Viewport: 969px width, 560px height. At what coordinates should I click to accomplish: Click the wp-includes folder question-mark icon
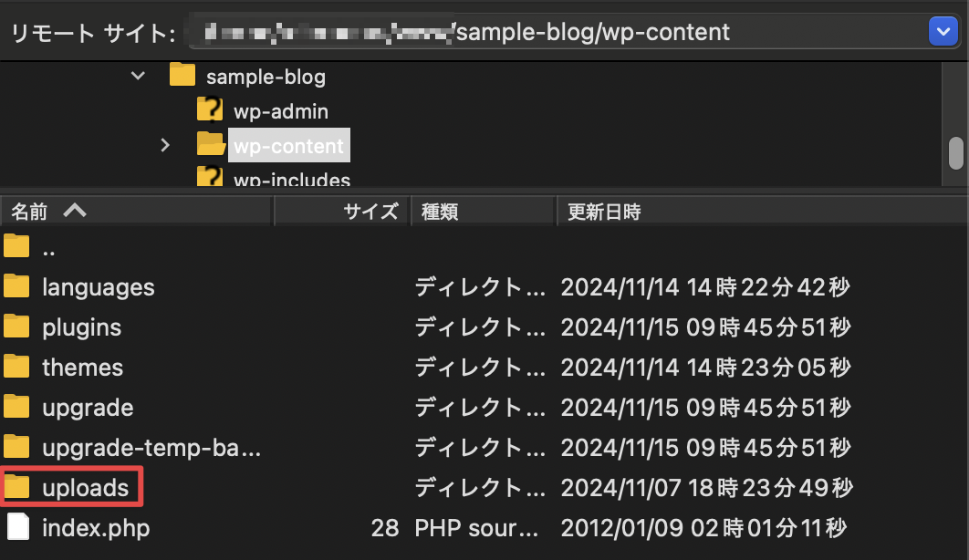pos(210,177)
